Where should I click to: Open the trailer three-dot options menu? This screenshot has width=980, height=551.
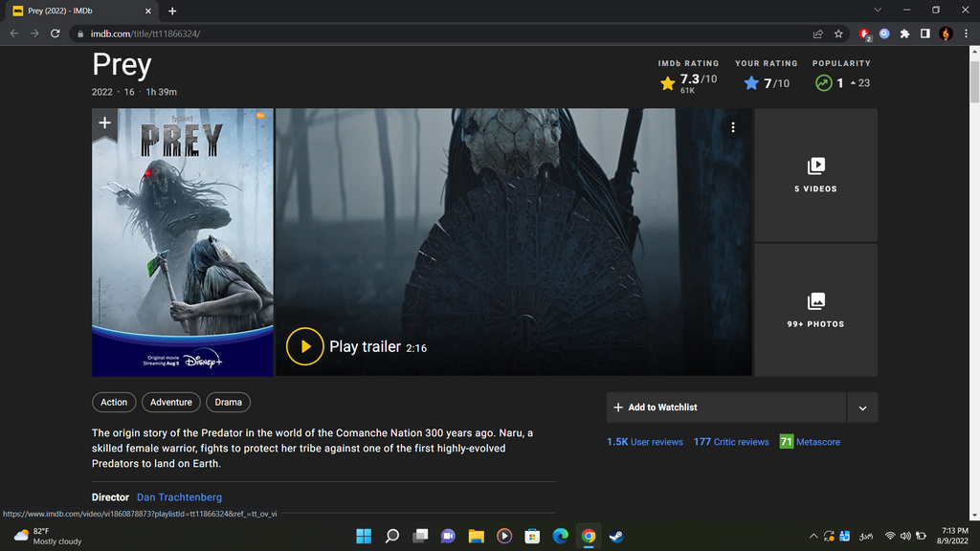click(x=732, y=127)
